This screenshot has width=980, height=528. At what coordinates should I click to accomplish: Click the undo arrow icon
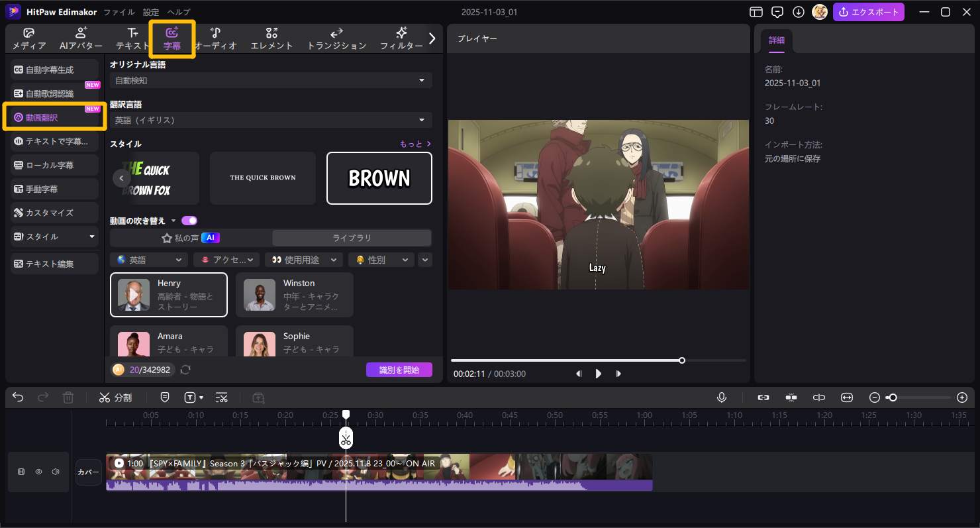[x=17, y=397]
